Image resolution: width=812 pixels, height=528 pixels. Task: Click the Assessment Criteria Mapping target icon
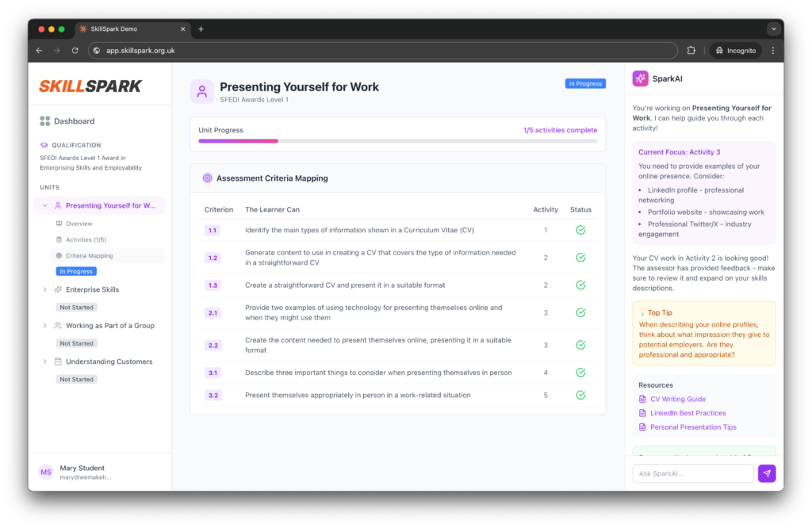(207, 178)
